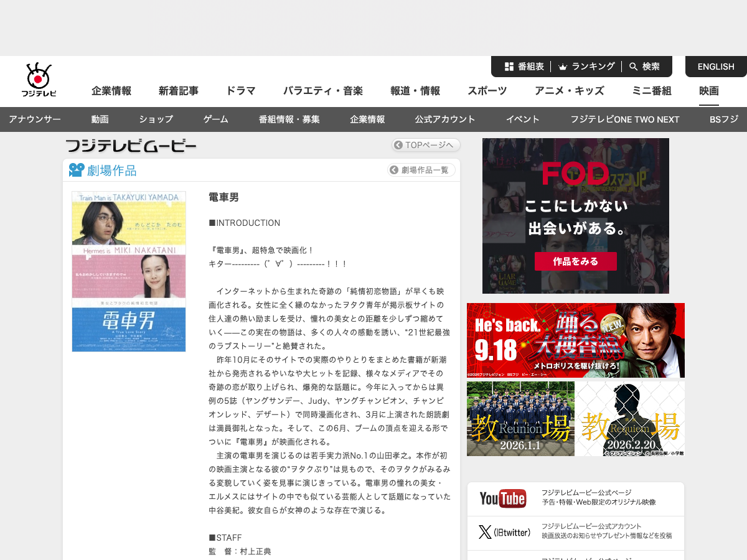Open 劇場作品一覧 list button
The image size is (747, 560).
[421, 170]
